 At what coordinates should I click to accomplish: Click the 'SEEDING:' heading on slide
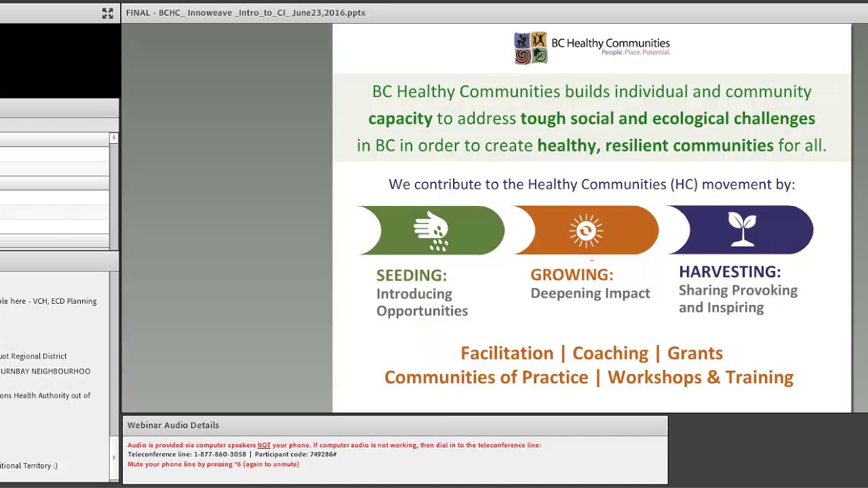(x=412, y=275)
